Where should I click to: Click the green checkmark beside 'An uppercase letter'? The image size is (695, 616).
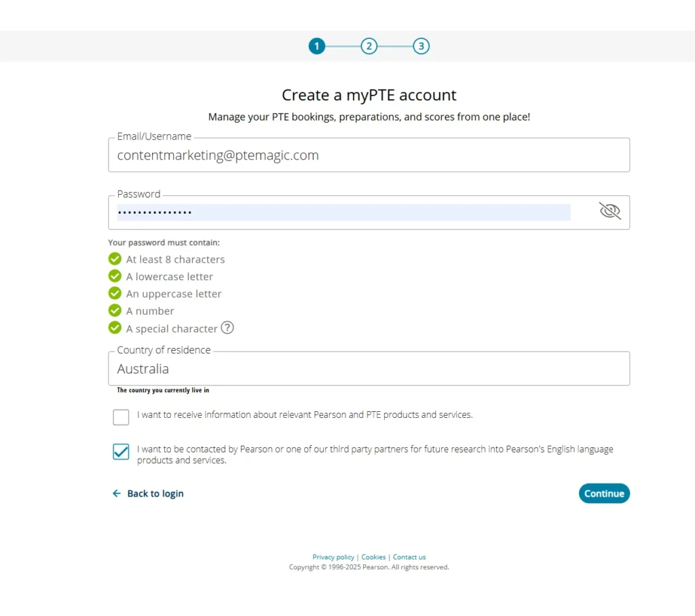(x=115, y=293)
